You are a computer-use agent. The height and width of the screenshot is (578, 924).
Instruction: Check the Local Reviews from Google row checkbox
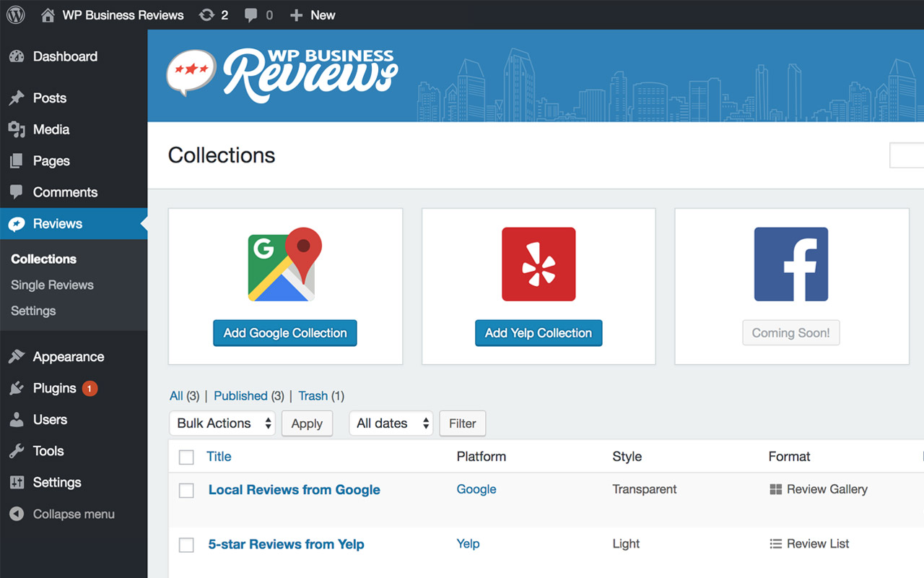(x=186, y=491)
